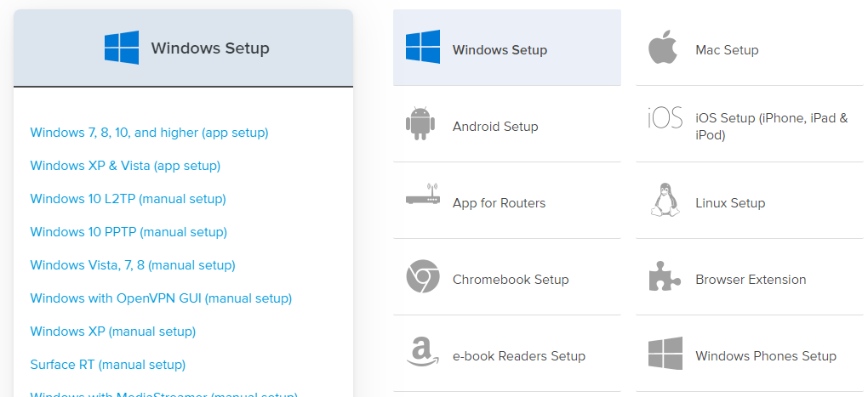This screenshot has height=397, width=868.
Task: Open Windows 7, 8, 10, and higher app setup
Action: pyautogui.click(x=149, y=133)
